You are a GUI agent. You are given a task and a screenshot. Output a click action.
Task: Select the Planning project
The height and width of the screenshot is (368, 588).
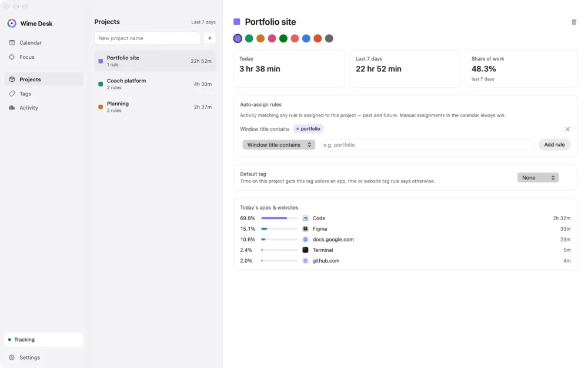tap(155, 107)
